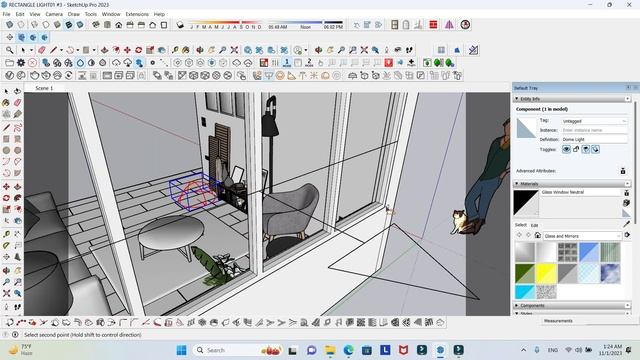Click the Instance name input field

tap(594, 130)
